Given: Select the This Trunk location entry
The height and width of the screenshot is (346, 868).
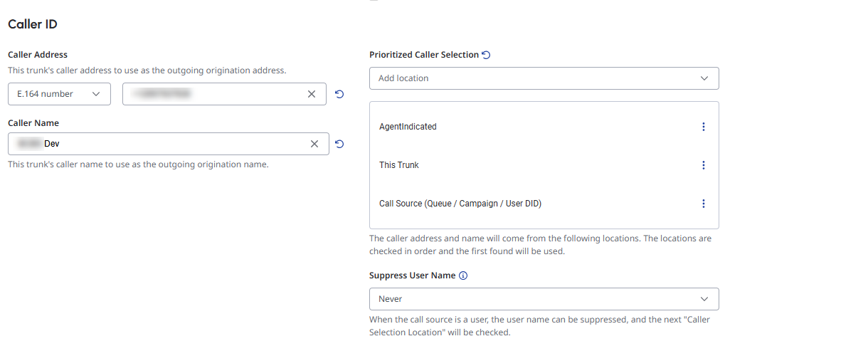Looking at the screenshot, I should [399, 165].
